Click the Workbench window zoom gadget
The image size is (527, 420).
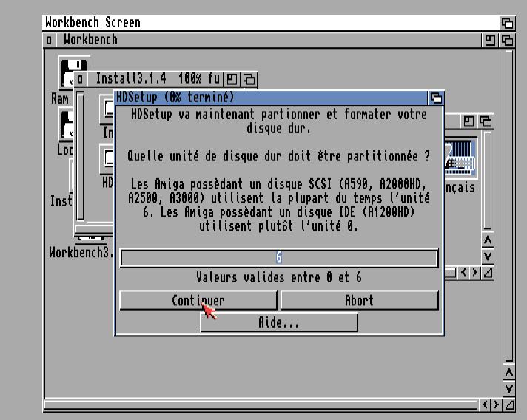(491, 40)
